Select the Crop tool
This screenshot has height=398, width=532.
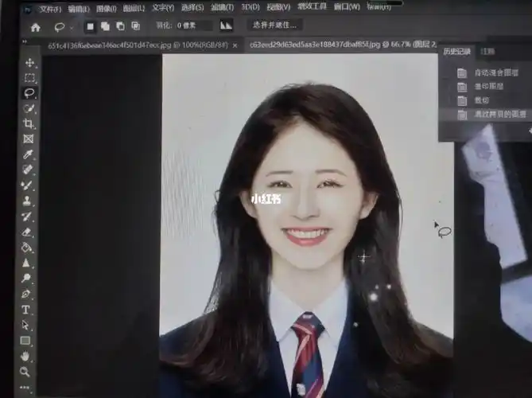pyautogui.click(x=29, y=123)
